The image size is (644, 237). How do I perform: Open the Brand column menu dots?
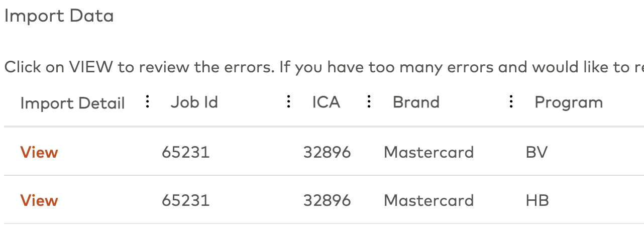coord(511,102)
